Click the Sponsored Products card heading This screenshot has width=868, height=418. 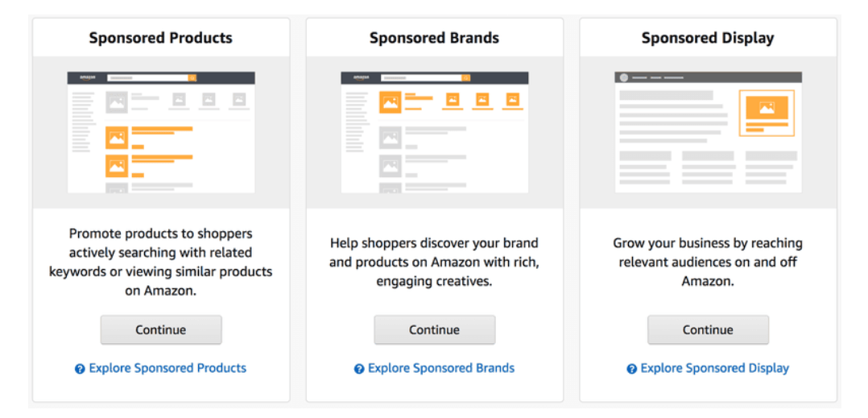pos(161,38)
